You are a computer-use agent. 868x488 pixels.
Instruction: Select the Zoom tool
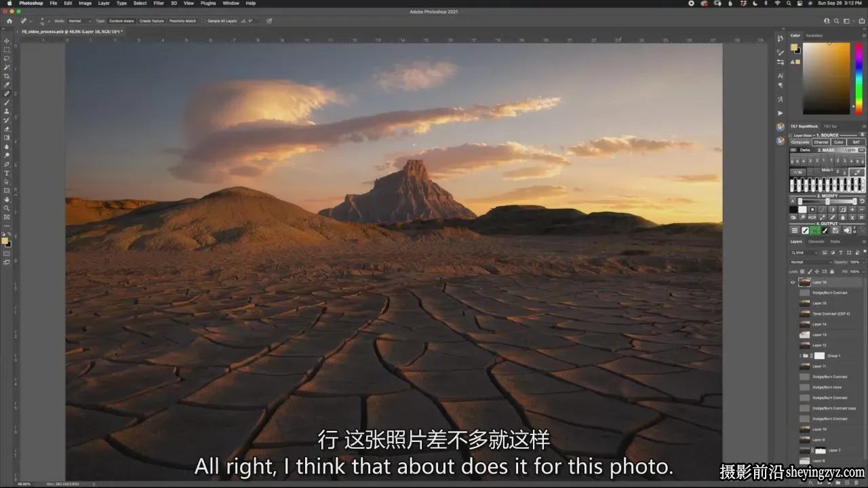7,208
